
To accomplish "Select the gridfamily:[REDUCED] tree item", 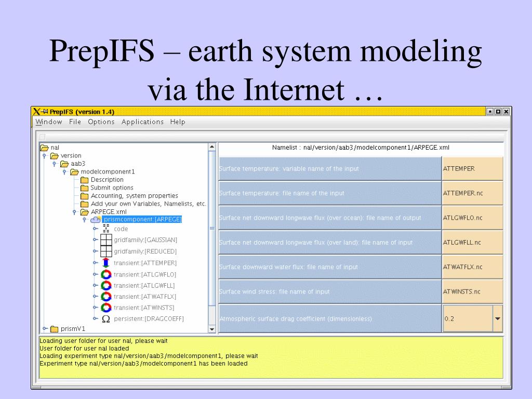I will 145,251.
